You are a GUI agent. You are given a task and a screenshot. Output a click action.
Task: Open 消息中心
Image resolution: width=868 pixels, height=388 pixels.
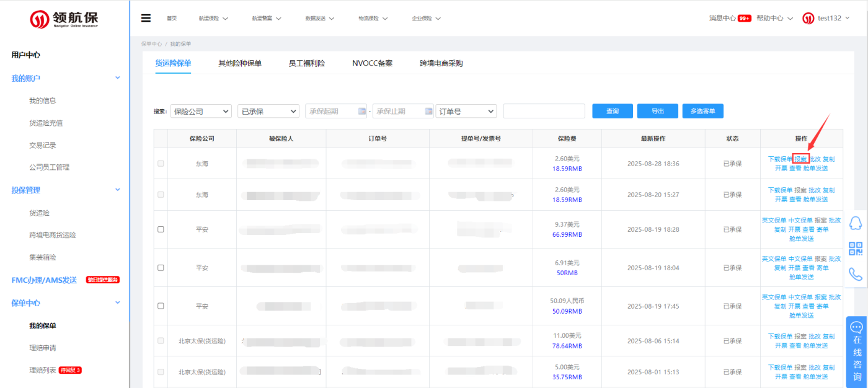pos(722,19)
